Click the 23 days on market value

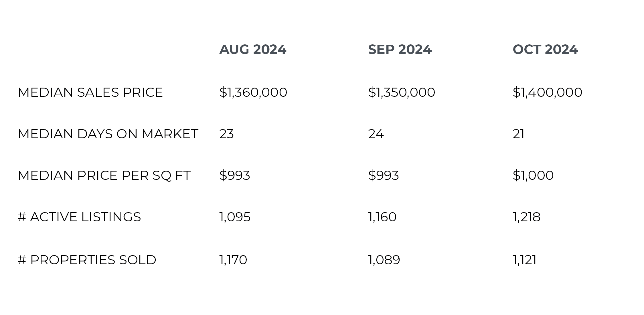(x=226, y=134)
